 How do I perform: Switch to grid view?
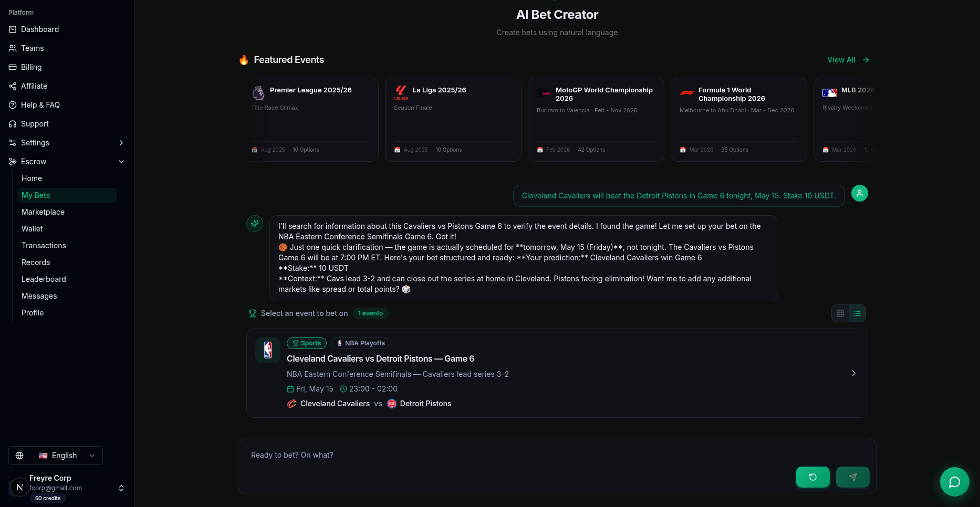(x=840, y=313)
